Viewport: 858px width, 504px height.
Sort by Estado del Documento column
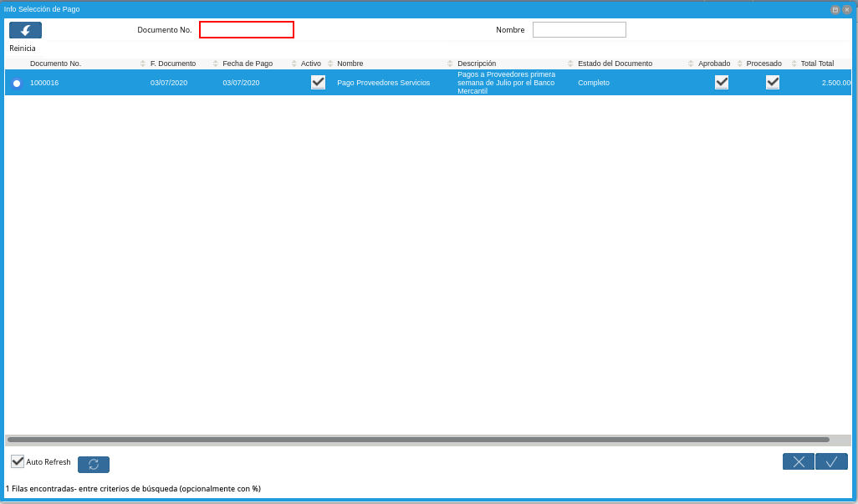click(615, 64)
